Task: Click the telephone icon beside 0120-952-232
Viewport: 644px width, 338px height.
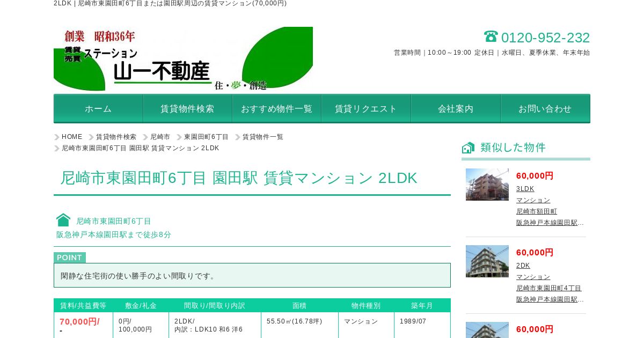Action: 491,36
